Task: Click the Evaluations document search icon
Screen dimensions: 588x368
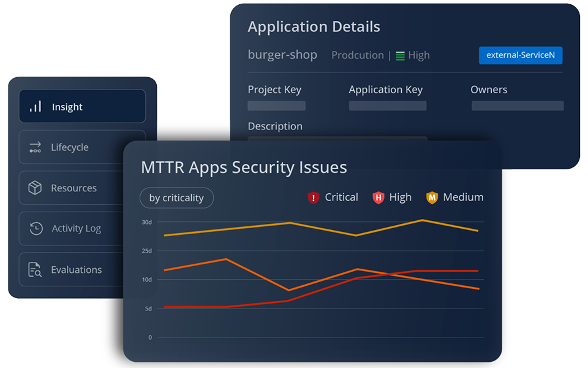Action: tap(36, 269)
